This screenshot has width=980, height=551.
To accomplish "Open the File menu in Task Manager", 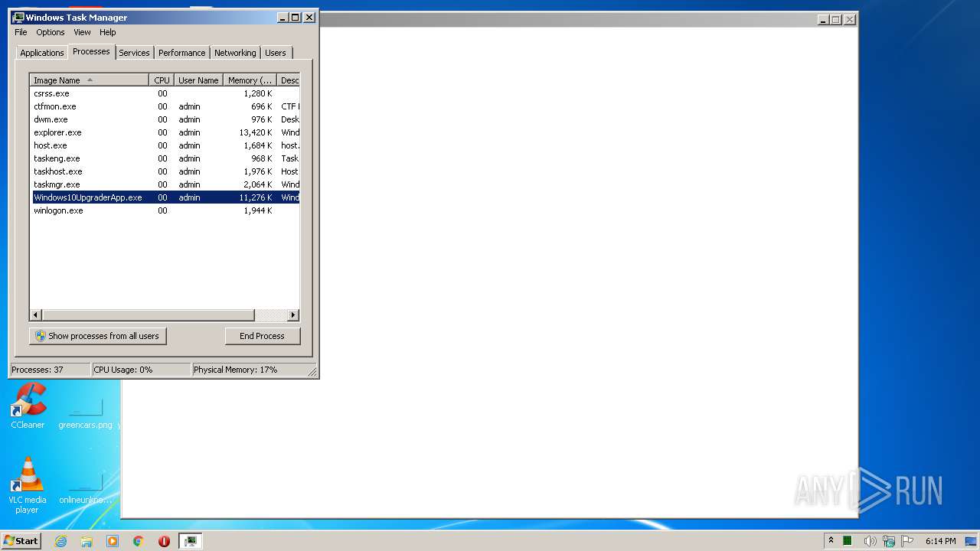I will (x=21, y=32).
